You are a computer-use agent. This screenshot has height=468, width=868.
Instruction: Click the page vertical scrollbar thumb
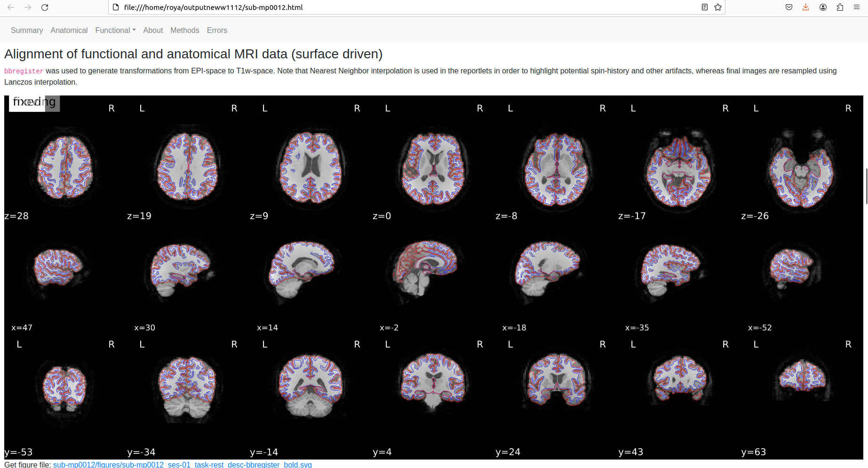[866, 186]
